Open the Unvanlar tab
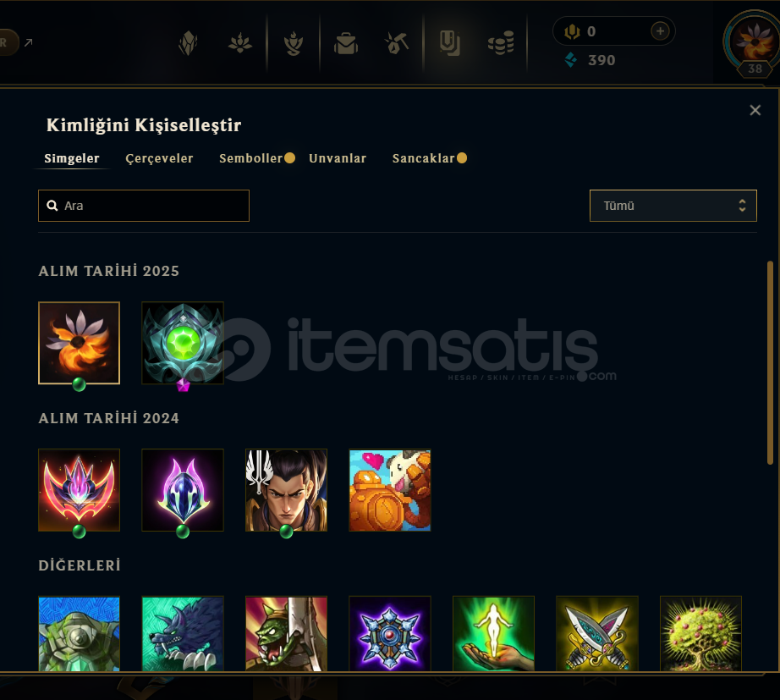 (x=338, y=158)
